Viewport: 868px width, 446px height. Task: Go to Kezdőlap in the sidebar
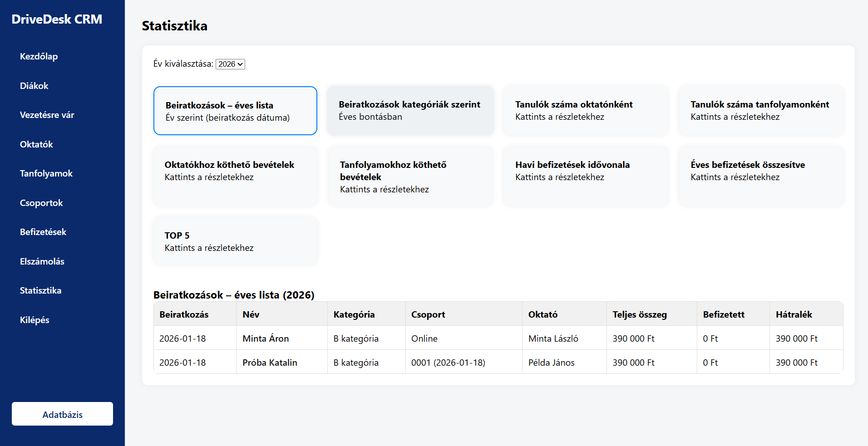point(39,57)
